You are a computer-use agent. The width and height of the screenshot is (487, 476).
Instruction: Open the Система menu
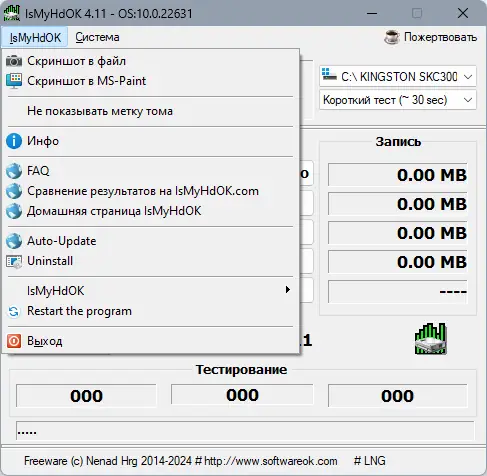coord(97,37)
